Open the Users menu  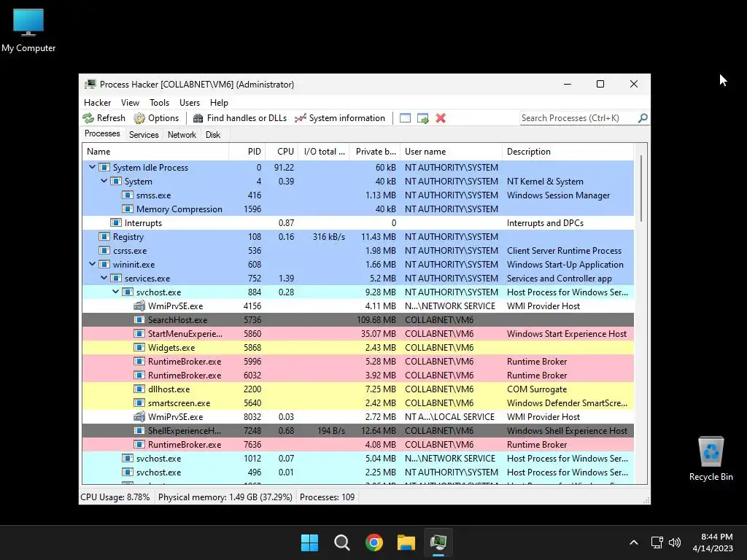point(190,103)
